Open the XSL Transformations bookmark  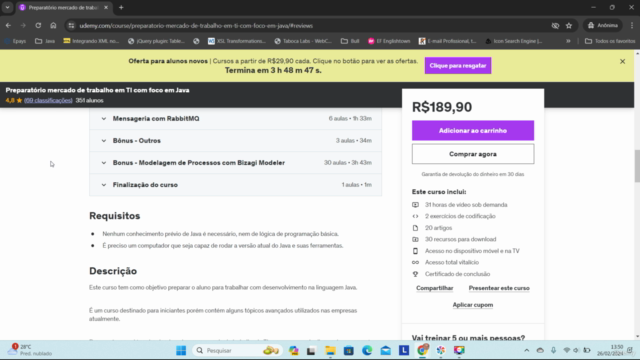(237, 41)
